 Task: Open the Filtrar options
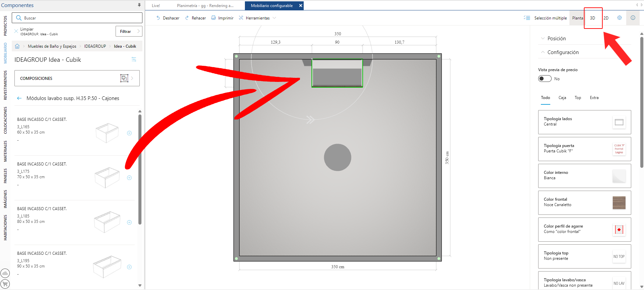pos(129,31)
